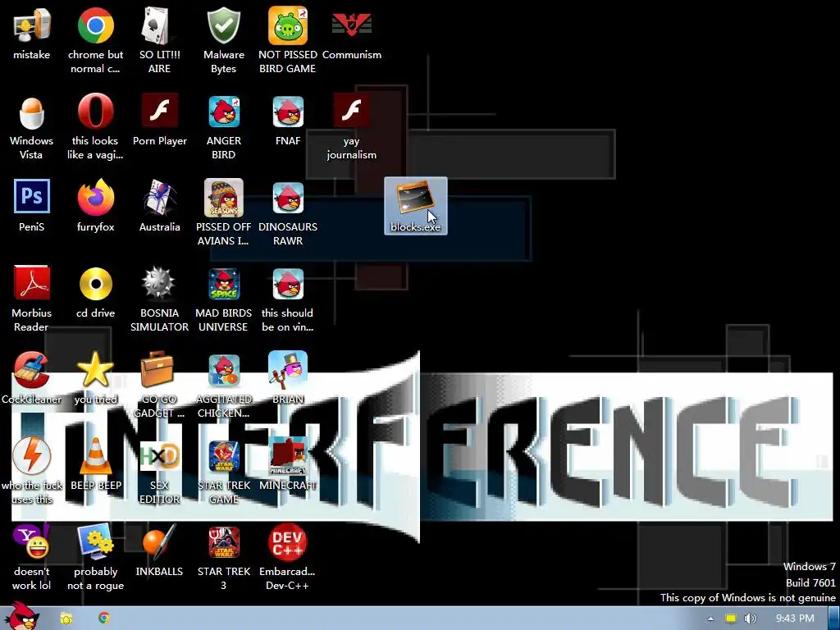Select the 'STAR TREK 3' Darth Vader icon
The image size is (840, 630).
[223, 542]
